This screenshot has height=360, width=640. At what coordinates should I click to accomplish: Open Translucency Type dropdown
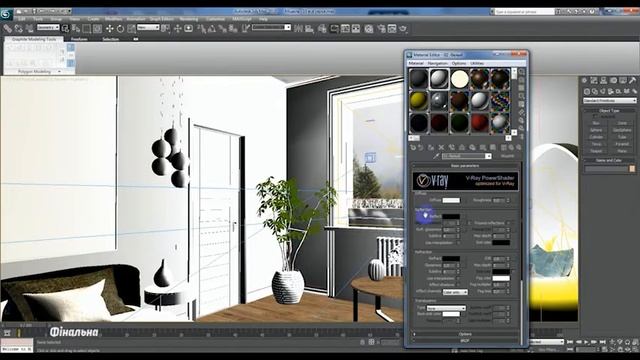click(x=446, y=308)
